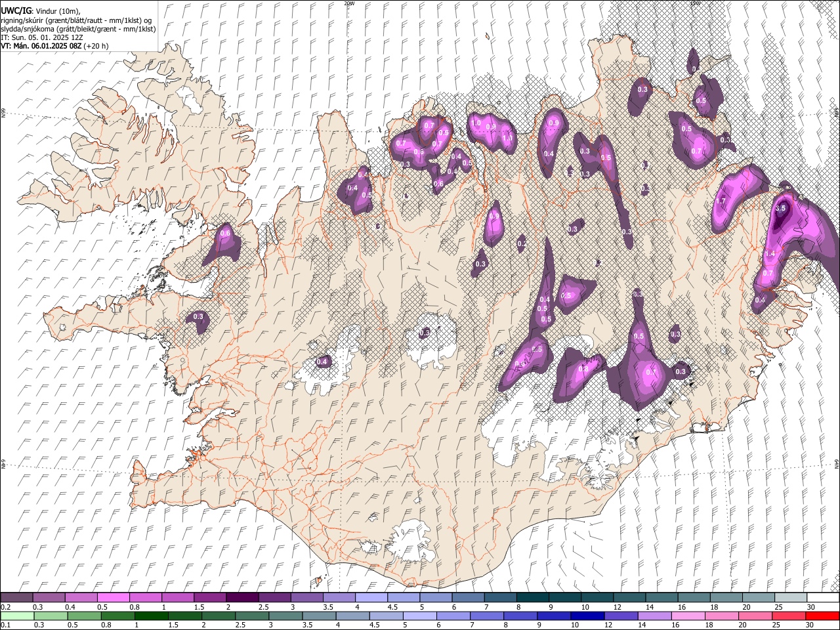The image size is (840, 630).
Task: Select the "IT: Sun. 05. 01. 2025 12Z" line
Action: pyautogui.click(x=42, y=37)
